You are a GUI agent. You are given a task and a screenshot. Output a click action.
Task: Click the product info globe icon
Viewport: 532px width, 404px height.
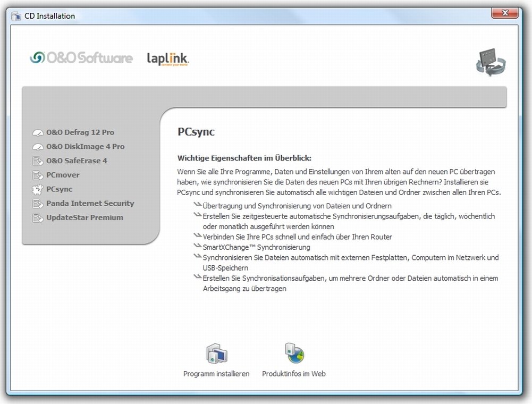[x=294, y=353]
